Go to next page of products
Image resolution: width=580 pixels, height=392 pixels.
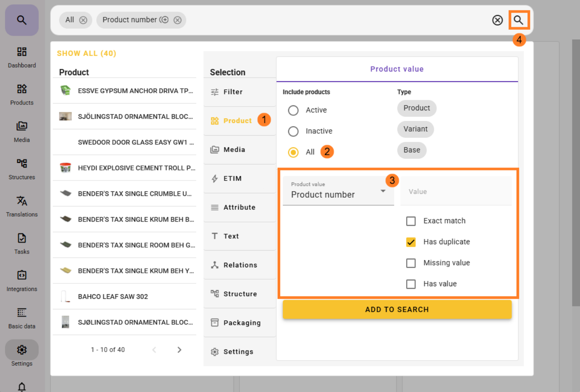[179, 350]
